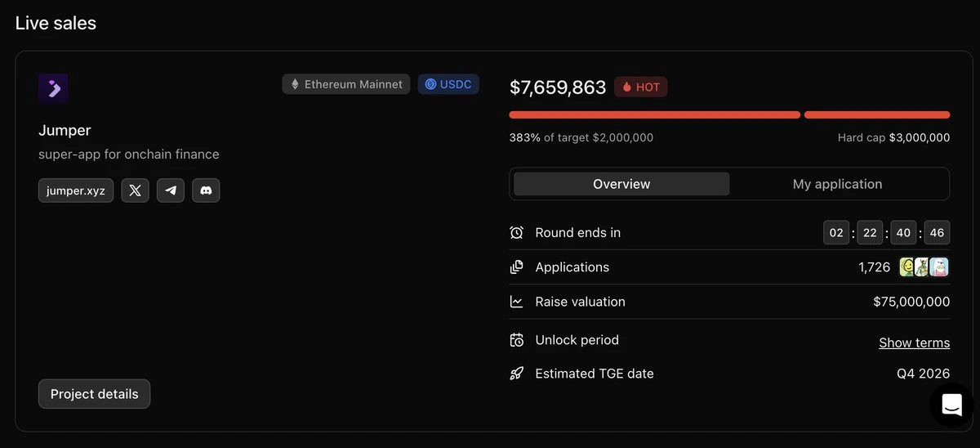Click the Ethereum Mainnet network badge

coord(346,84)
